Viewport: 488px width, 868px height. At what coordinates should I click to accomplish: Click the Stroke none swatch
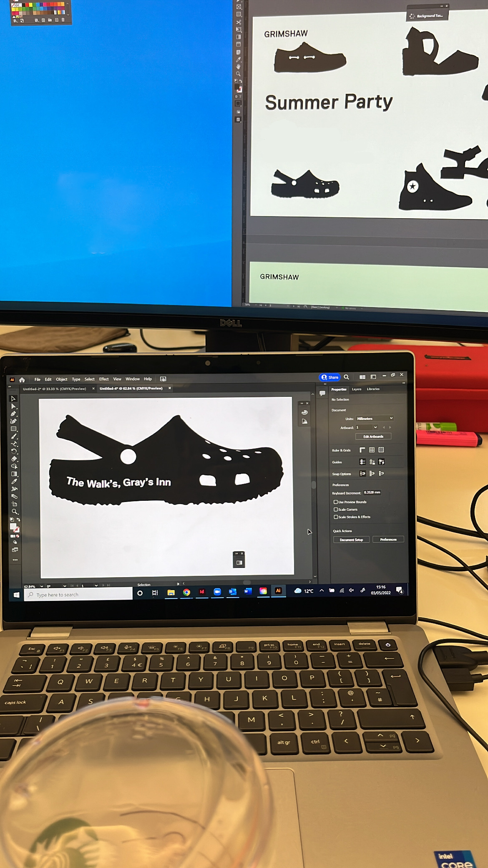(17, 530)
